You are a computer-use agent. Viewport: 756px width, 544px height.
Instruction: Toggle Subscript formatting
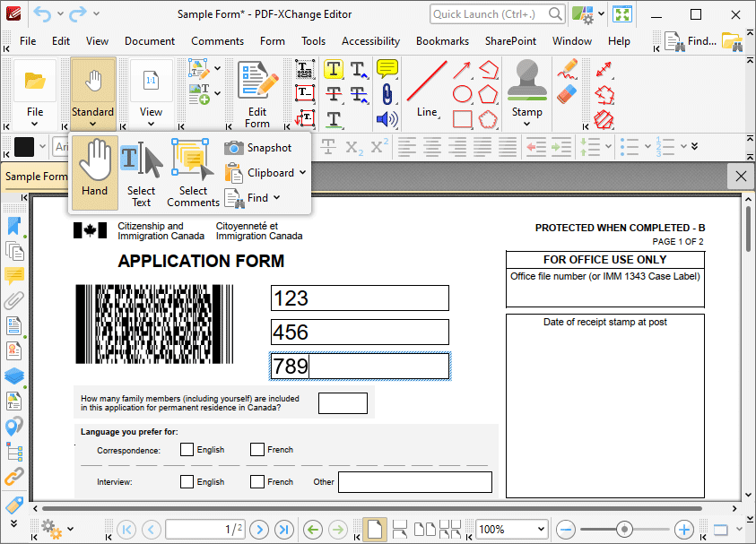tap(354, 147)
